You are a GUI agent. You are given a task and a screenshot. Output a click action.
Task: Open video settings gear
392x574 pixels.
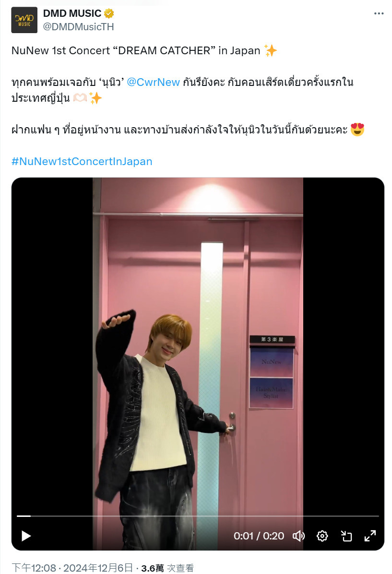coord(322,536)
